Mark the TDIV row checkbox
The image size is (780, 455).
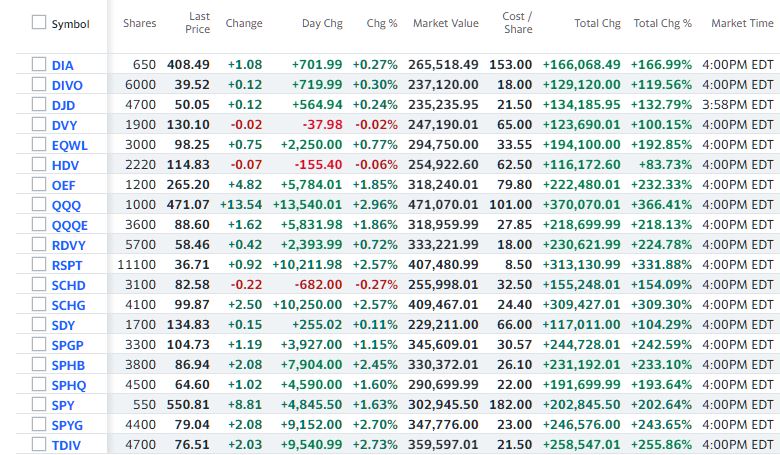point(39,445)
